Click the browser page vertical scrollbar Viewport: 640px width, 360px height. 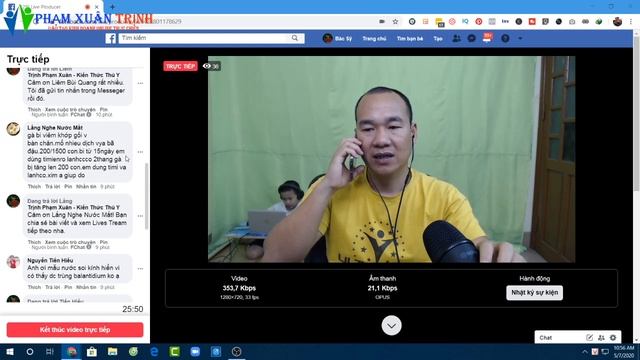(x=636, y=114)
